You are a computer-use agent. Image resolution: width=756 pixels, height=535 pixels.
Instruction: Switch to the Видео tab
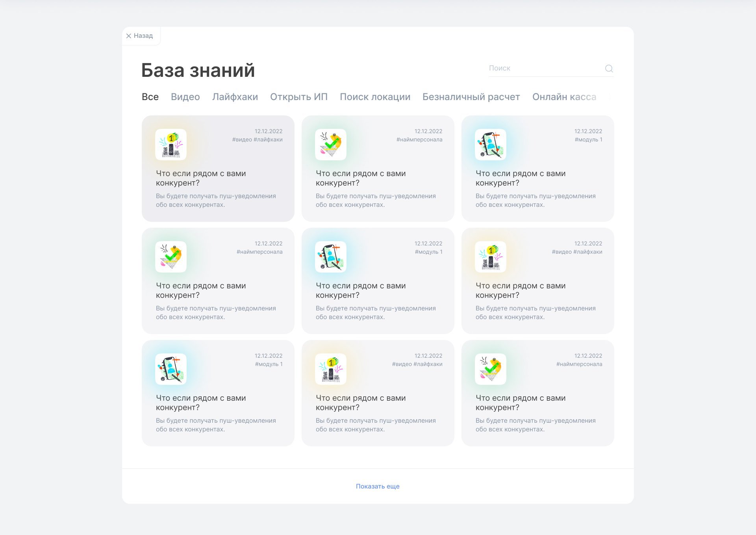tap(185, 97)
